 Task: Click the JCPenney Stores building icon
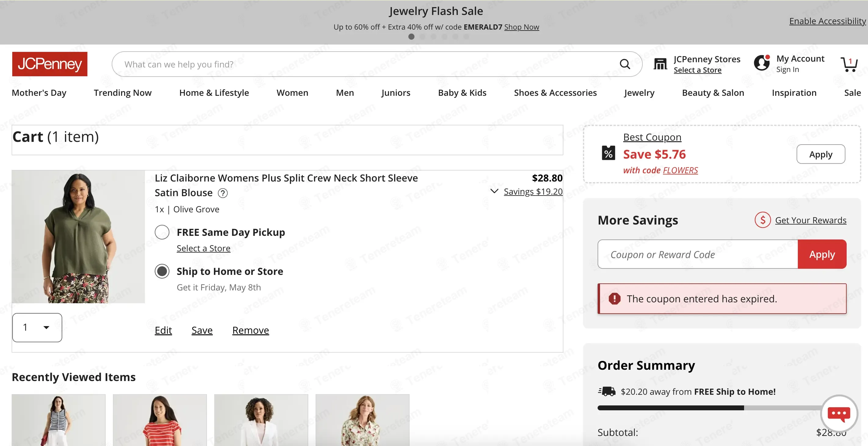point(660,64)
